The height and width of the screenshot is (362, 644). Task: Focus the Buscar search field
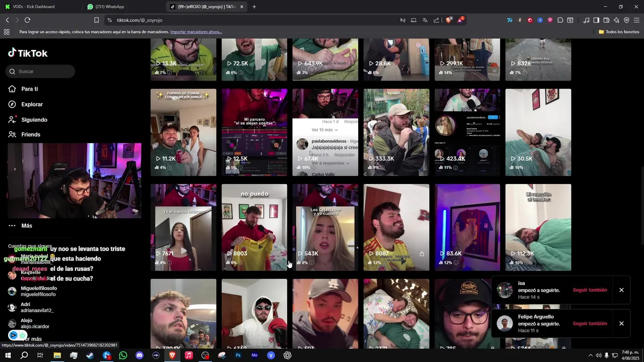click(41, 71)
